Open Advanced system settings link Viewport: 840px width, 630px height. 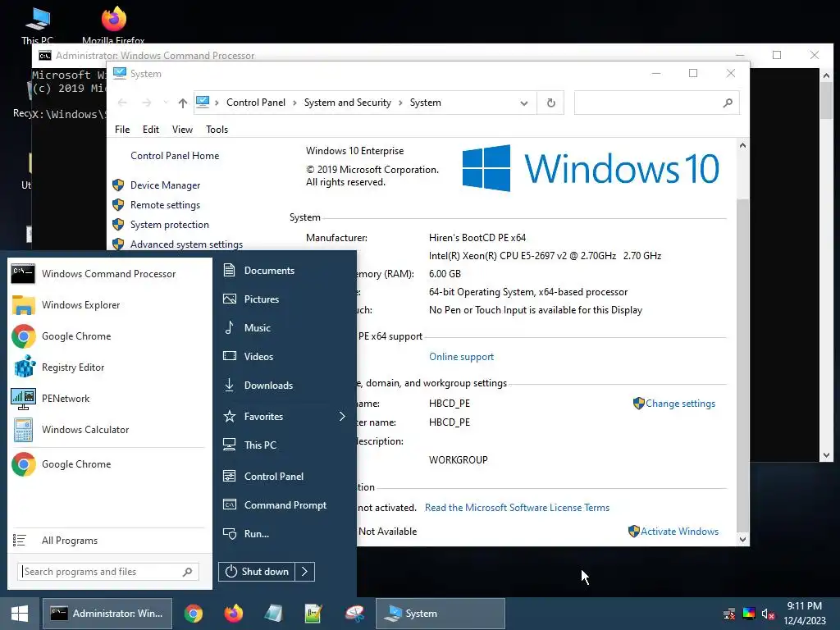(x=186, y=244)
